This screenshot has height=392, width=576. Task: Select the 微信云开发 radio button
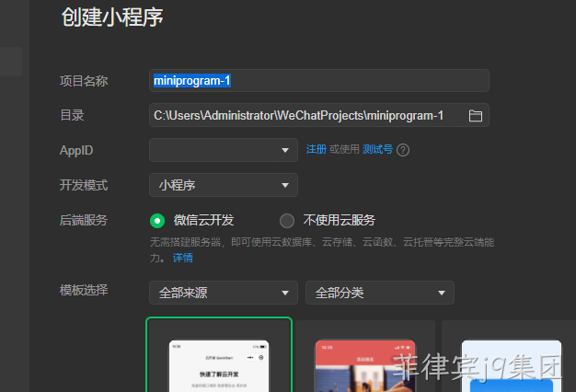pos(157,221)
